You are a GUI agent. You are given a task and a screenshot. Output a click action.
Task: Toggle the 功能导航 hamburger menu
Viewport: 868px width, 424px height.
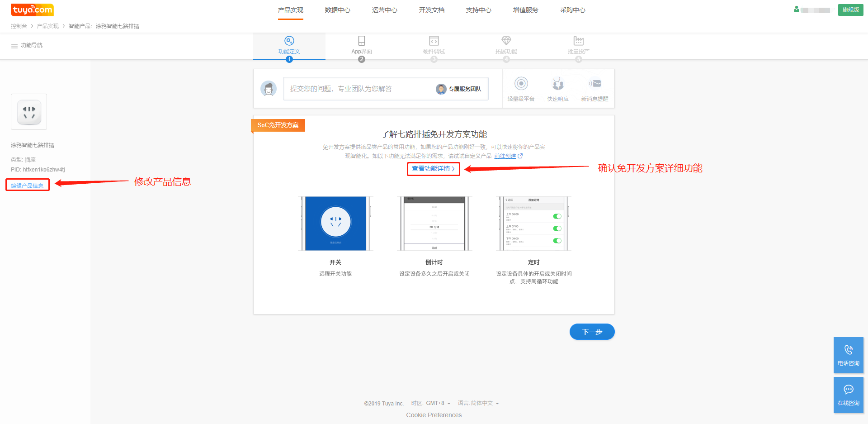tap(14, 46)
